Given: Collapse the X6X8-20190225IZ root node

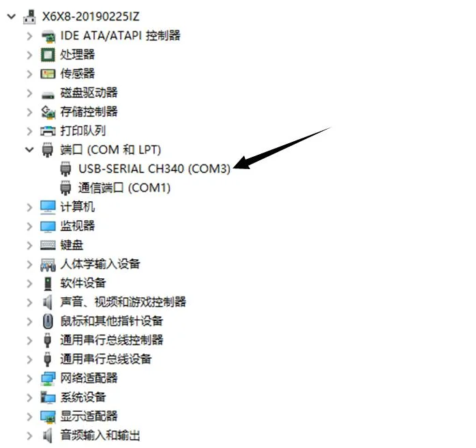Looking at the screenshot, I should (x=11, y=16).
